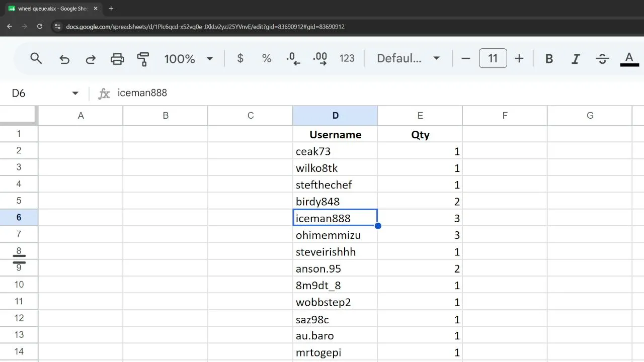Toggle italic formatting

(576, 59)
